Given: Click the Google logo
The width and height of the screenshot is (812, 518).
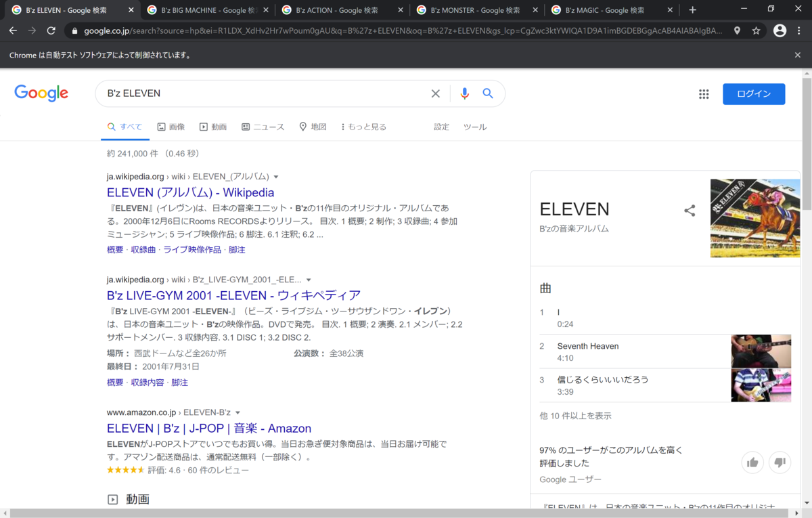Looking at the screenshot, I should pyautogui.click(x=41, y=93).
